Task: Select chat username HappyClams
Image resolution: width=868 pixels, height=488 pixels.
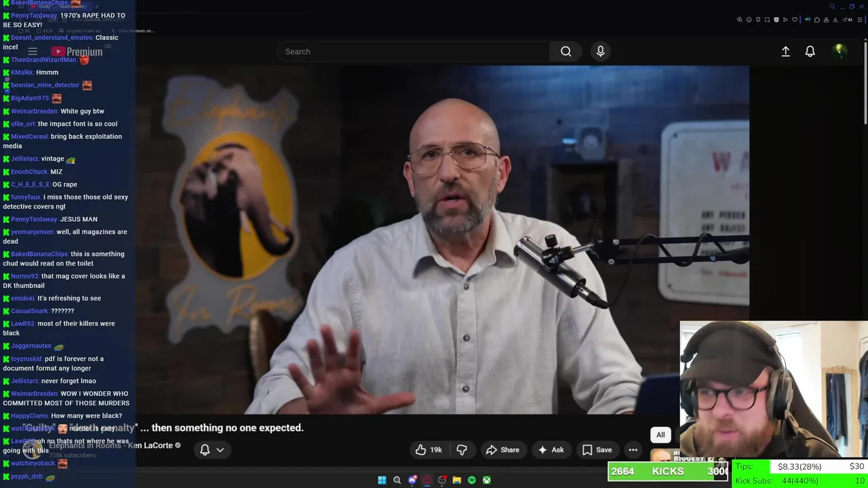Action: [x=29, y=415]
